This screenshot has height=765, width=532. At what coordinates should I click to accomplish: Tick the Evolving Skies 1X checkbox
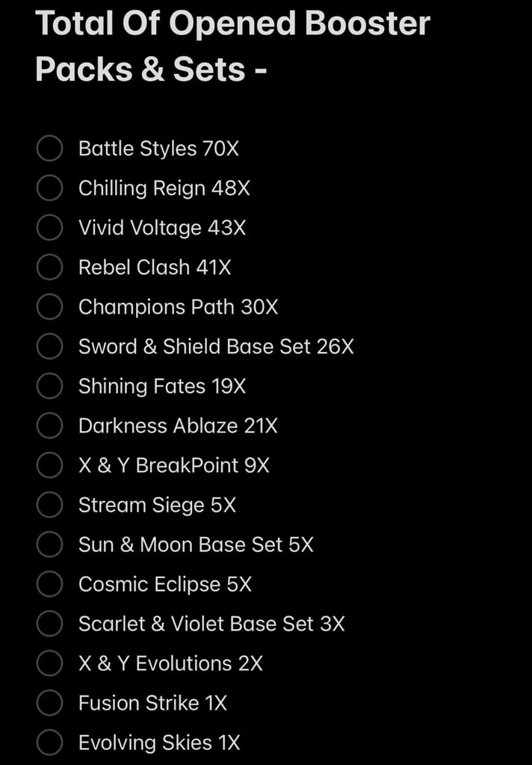point(49,742)
